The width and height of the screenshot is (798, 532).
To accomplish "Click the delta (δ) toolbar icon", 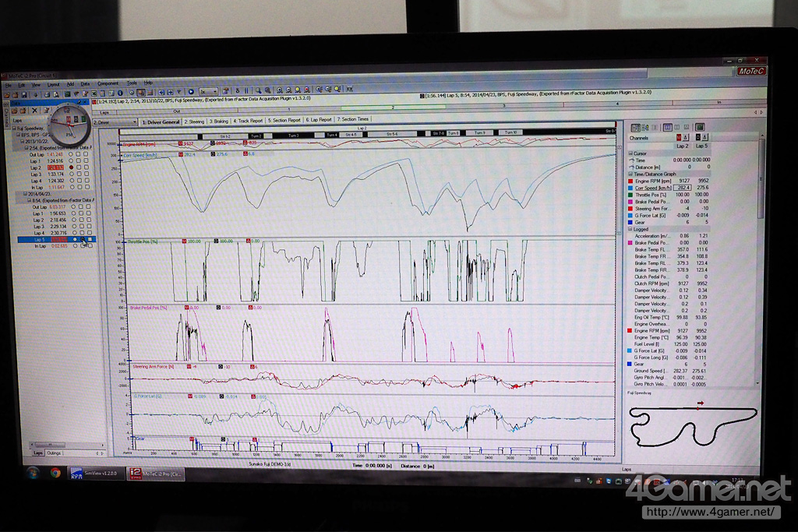I will coord(237,91).
